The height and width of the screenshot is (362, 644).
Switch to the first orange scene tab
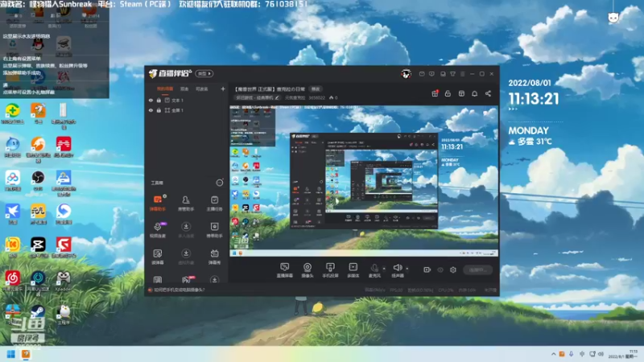tap(165, 89)
